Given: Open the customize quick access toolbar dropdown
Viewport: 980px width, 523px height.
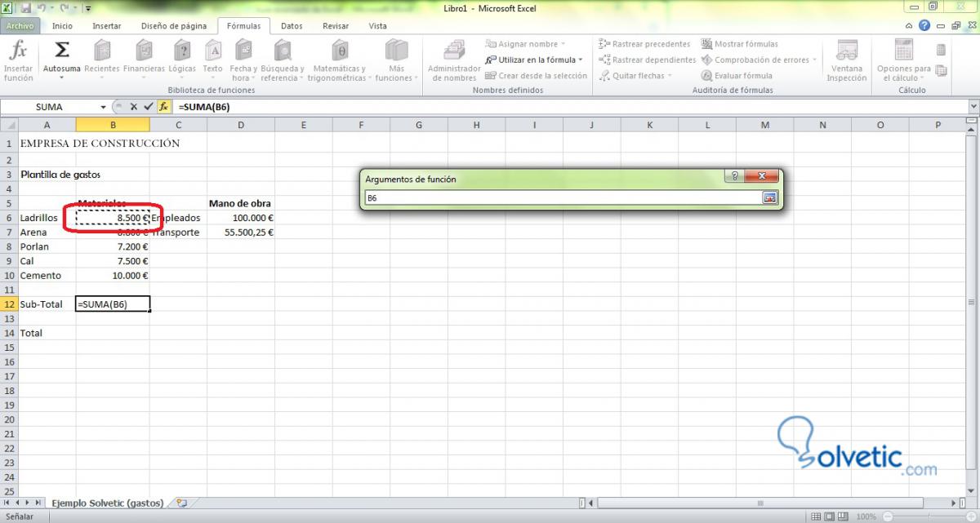Looking at the screenshot, I should (87, 8).
